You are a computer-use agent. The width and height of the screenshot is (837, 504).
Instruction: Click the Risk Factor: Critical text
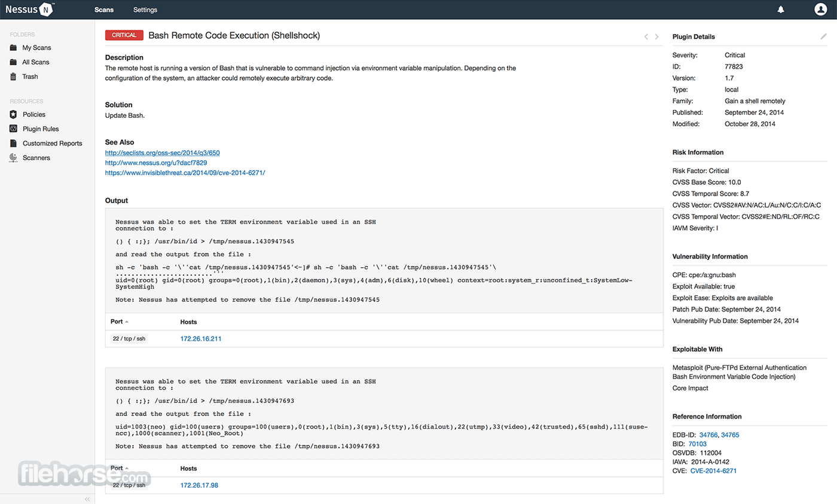[x=701, y=171]
